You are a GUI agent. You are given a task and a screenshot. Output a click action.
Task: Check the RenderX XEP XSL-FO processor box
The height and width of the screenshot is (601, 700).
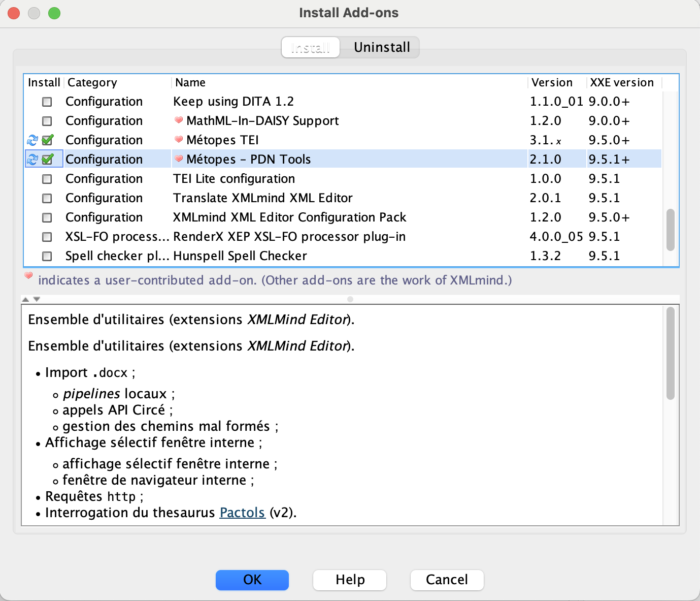coord(47,237)
